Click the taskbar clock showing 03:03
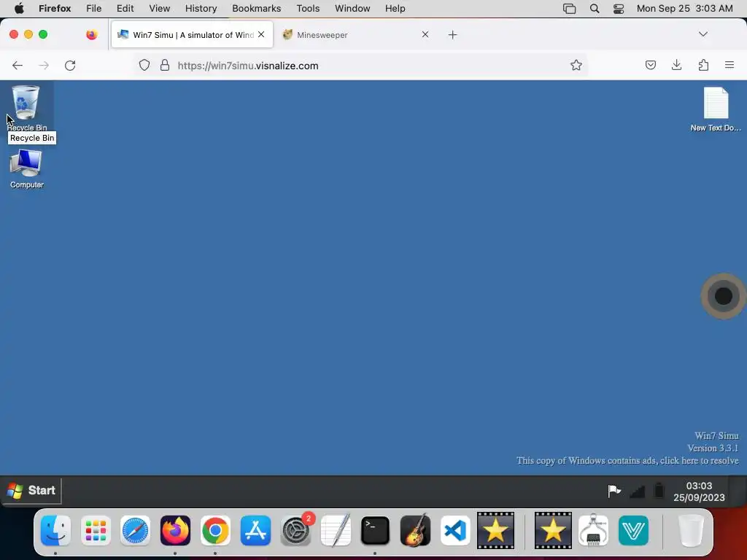This screenshot has width=747, height=560. click(699, 491)
